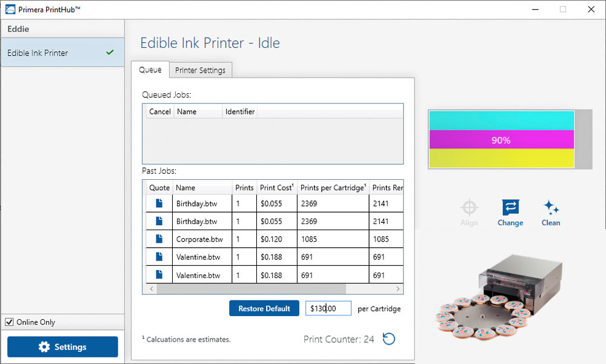The width and height of the screenshot is (606, 364).
Task: Click the magenta ink band showing 90%
Action: 502,139
